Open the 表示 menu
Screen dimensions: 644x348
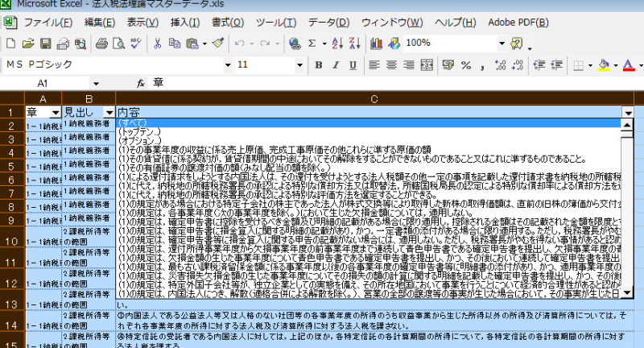[x=142, y=23]
